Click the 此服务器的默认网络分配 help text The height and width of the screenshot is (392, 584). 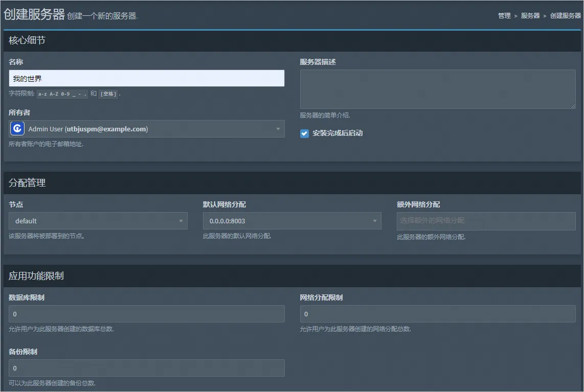(x=237, y=236)
